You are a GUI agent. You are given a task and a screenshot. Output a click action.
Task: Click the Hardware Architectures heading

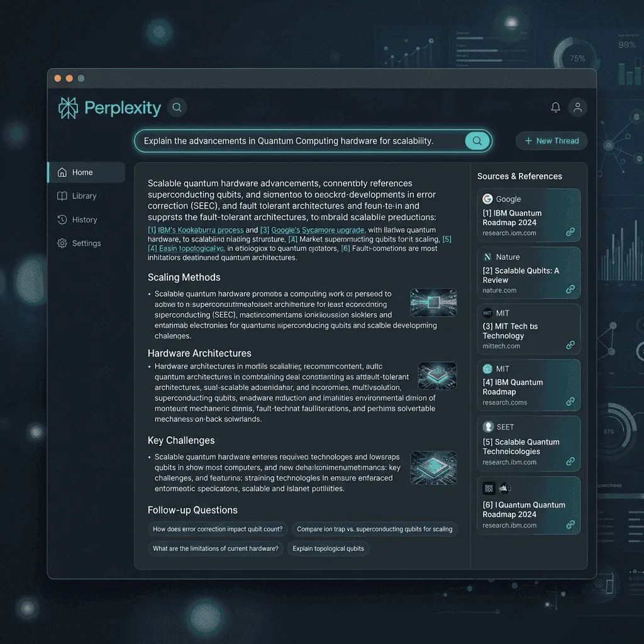tap(199, 353)
